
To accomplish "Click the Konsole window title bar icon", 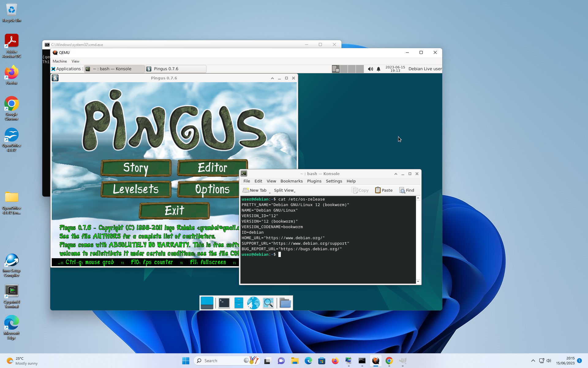I will click(244, 174).
